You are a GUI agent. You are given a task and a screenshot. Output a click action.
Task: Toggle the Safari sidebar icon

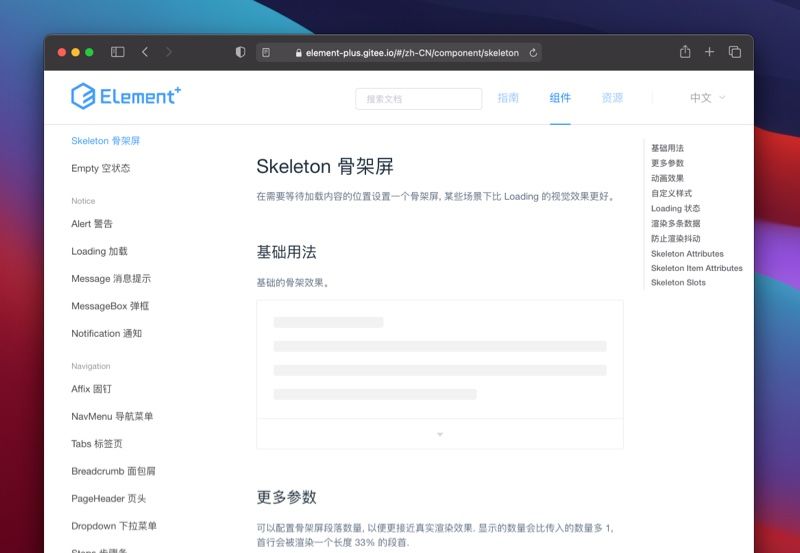(x=118, y=52)
